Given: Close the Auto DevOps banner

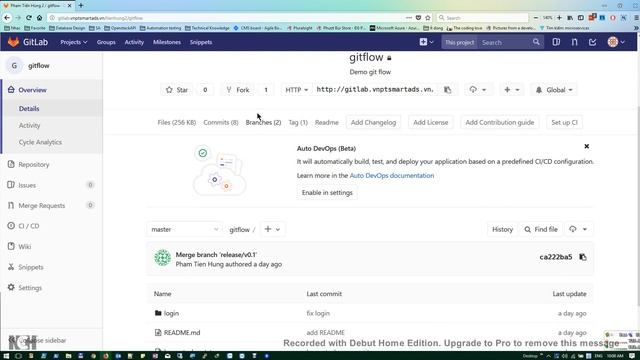Looking at the screenshot, I should point(587,146).
